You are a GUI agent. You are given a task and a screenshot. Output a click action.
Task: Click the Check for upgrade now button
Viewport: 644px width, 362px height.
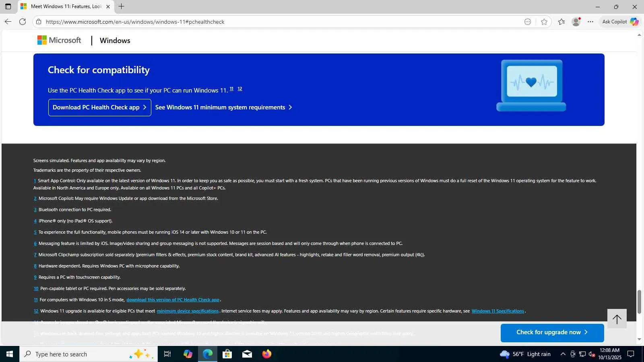coord(552,332)
